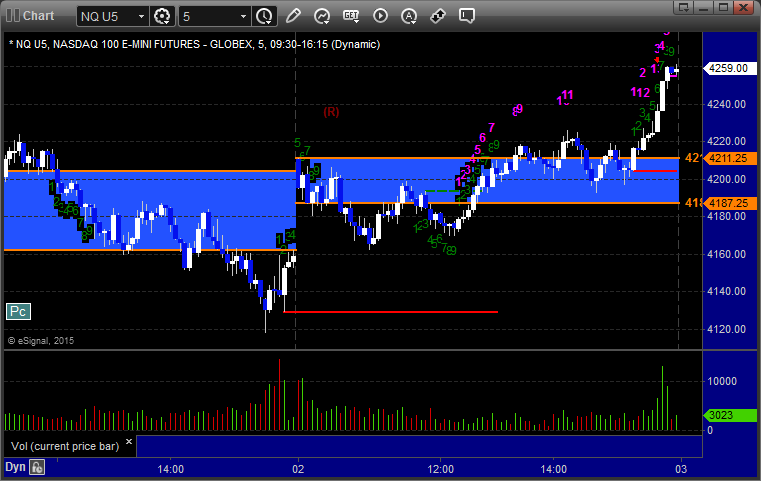Click the chart grip handle beside Chart title
The image size is (761, 481).
(13, 16)
